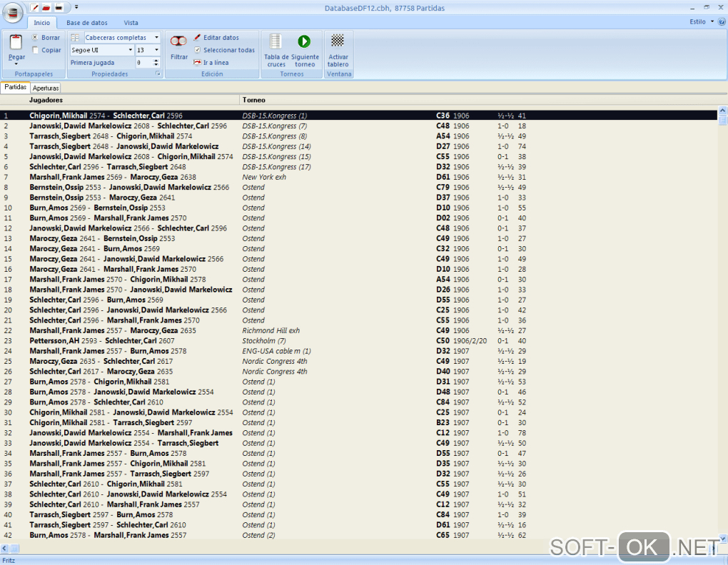
Task: Click the vertical scrollbar up arrow
Action: 722,111
